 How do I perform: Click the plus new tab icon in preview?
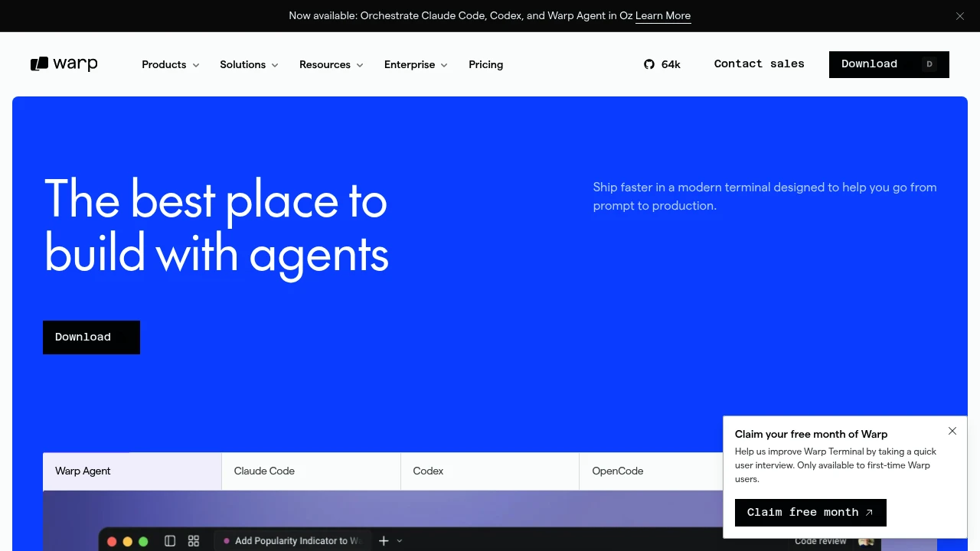384,541
